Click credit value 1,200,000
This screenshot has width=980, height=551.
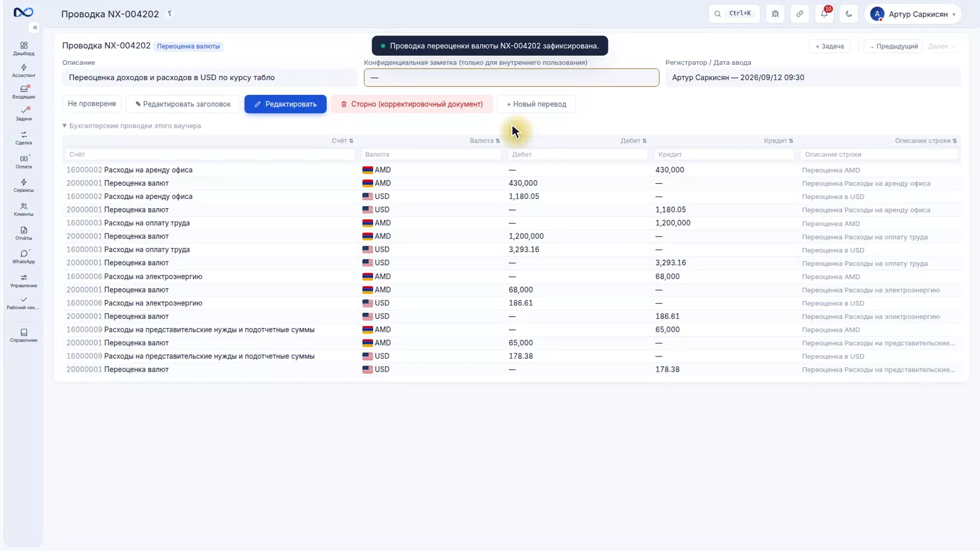pos(673,223)
